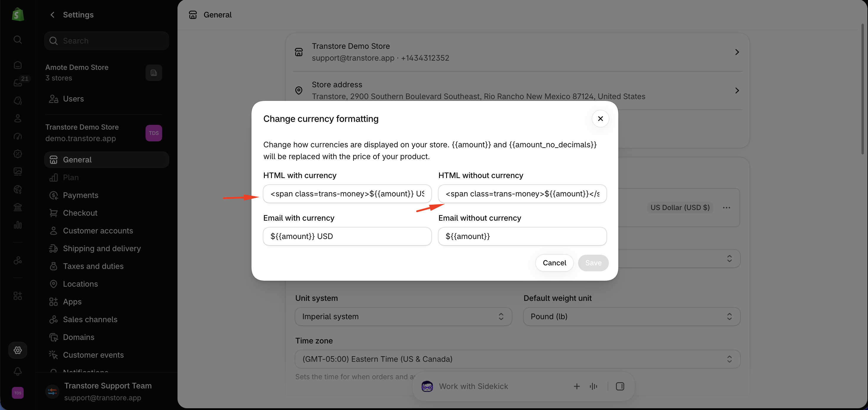Expand the Store address row
Screen dimensions: 868x410
[x=517, y=91]
